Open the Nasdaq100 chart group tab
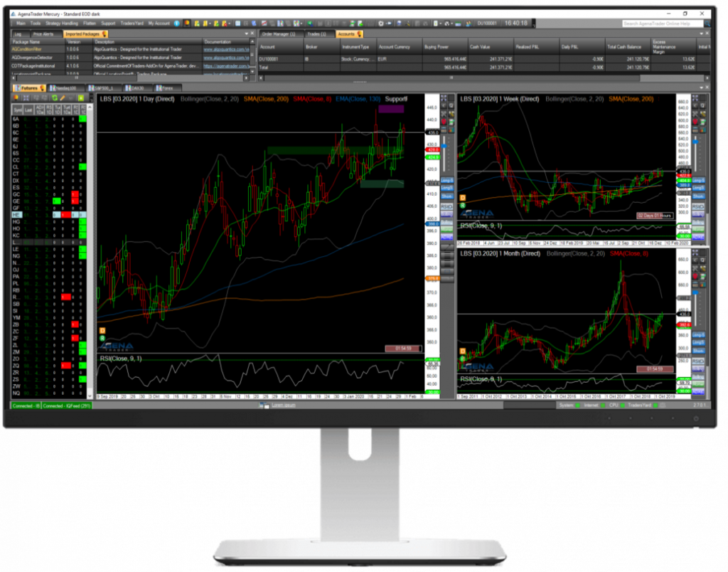Screen dimensions: 728x572 (x=65, y=88)
